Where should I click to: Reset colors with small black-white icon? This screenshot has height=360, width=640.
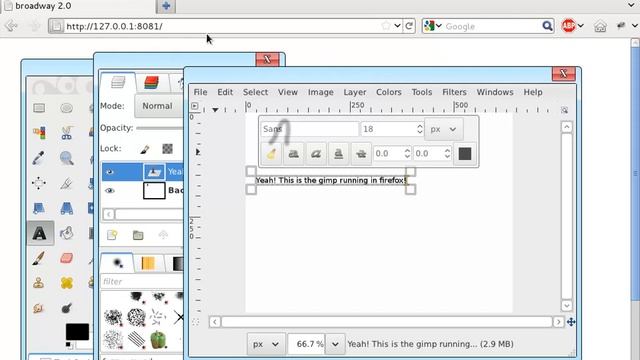tap(69, 345)
